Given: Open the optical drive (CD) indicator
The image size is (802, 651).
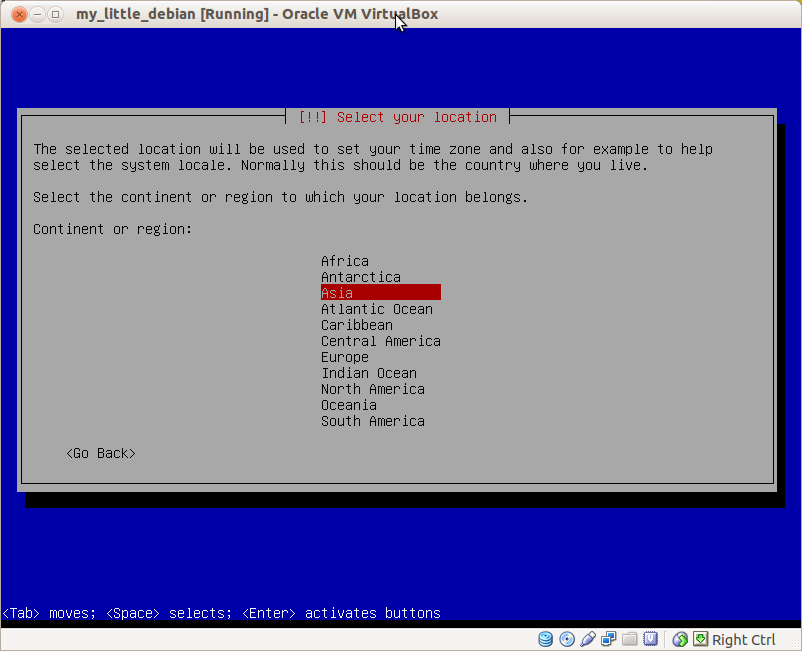Looking at the screenshot, I should (567, 639).
